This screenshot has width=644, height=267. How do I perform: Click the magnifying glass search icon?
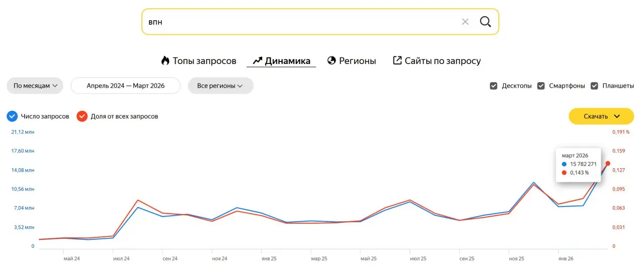click(485, 22)
